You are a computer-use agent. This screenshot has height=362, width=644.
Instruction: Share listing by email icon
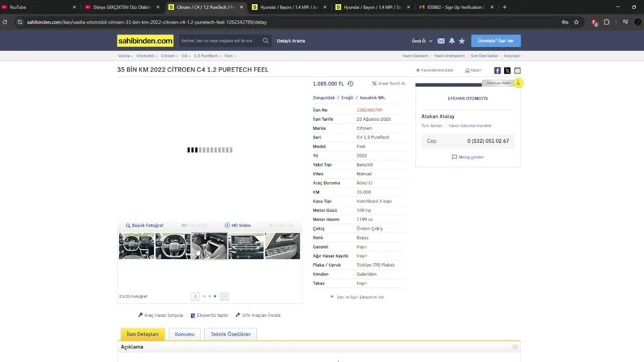tap(517, 70)
